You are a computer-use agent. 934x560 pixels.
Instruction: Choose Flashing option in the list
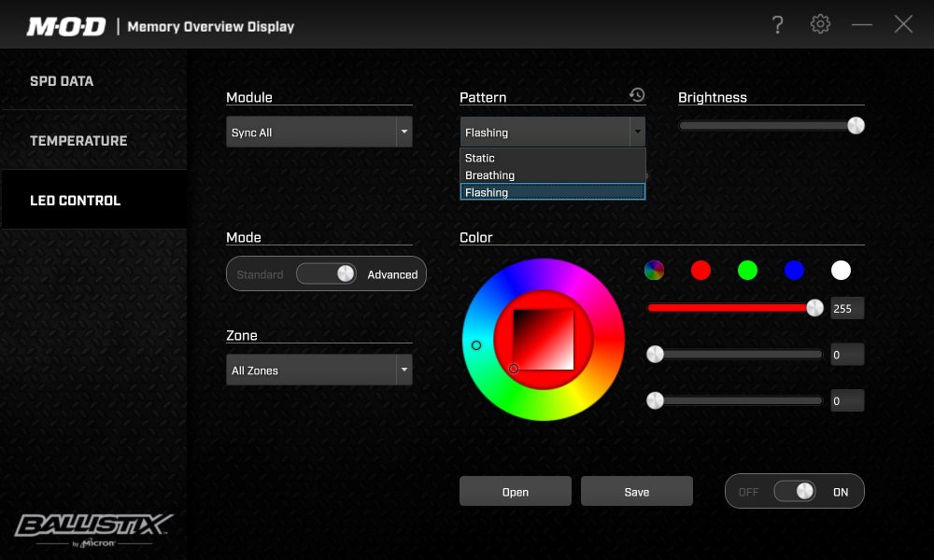[x=552, y=192]
